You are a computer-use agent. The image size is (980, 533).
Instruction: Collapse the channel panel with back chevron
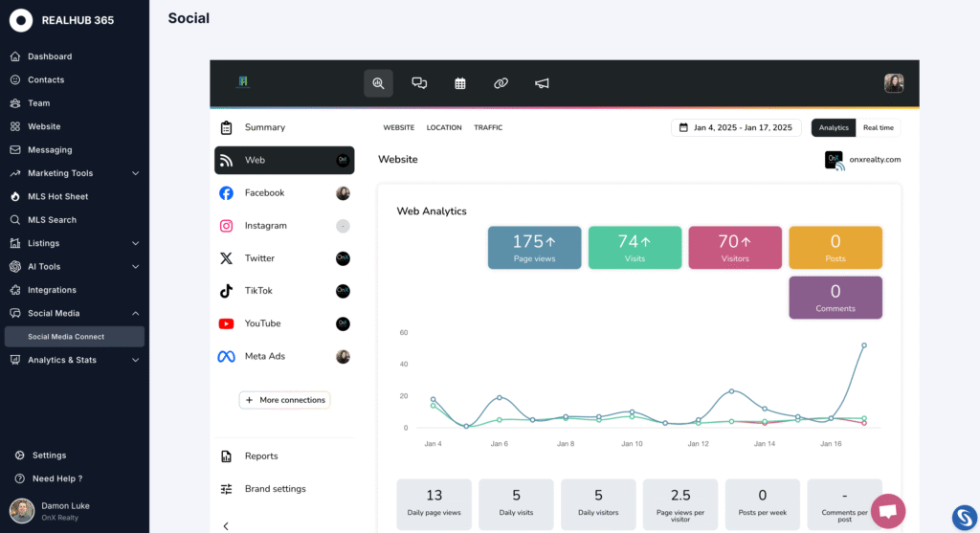(226, 526)
